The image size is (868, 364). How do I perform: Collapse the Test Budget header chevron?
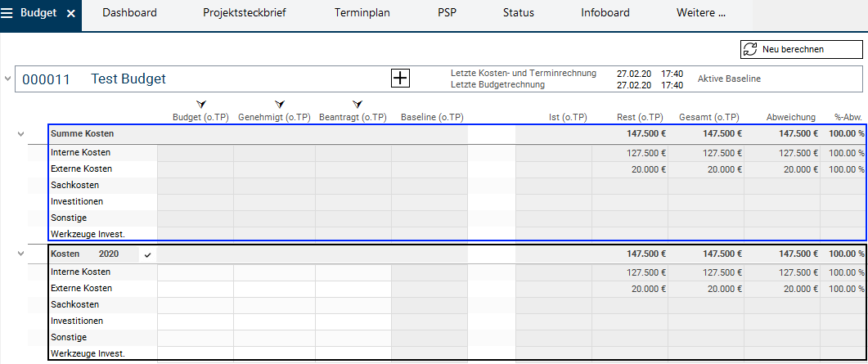[8, 79]
